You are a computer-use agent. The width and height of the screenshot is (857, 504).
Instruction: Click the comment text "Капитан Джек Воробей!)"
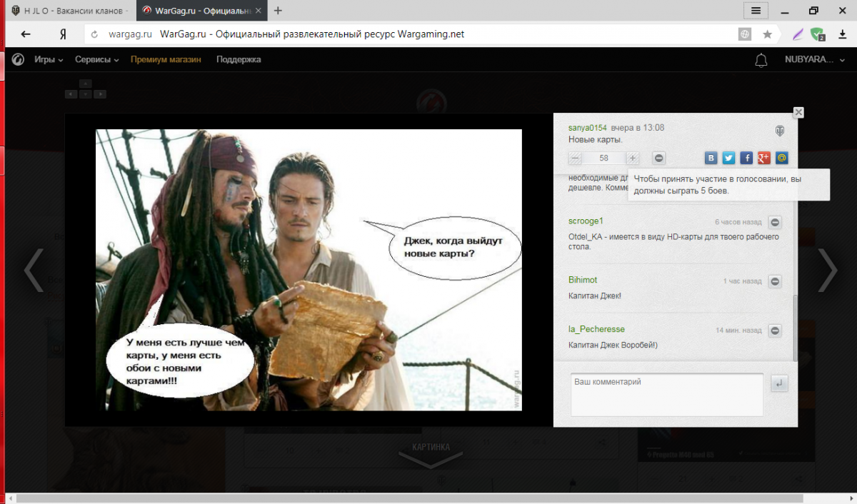coord(613,346)
